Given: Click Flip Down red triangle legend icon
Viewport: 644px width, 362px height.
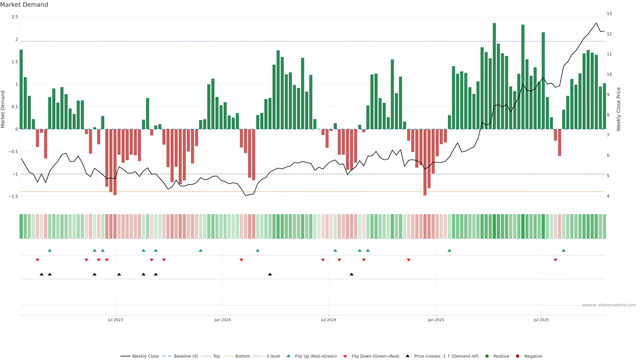Looking at the screenshot, I should (345, 356).
